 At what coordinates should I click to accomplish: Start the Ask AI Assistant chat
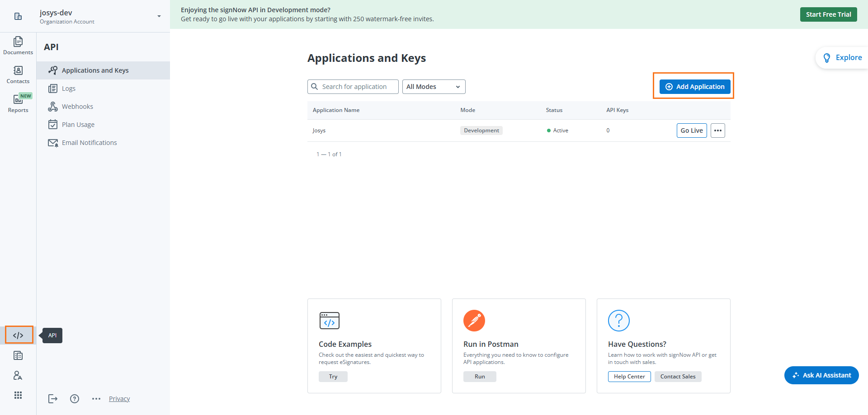[821, 375]
